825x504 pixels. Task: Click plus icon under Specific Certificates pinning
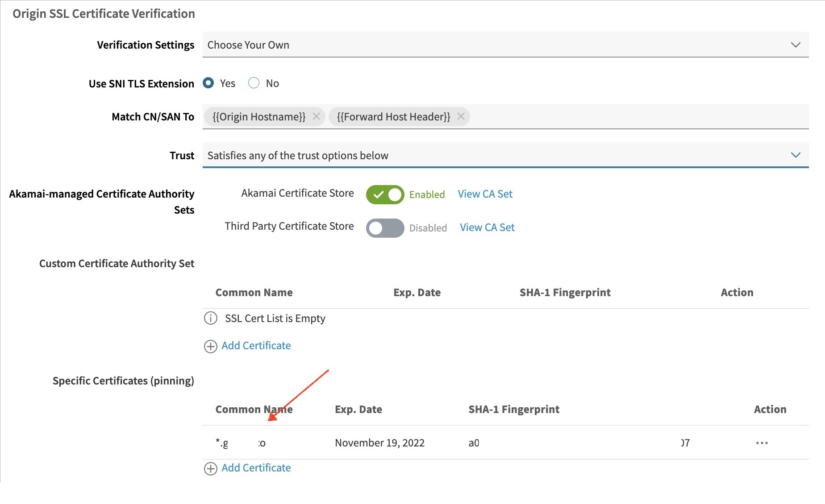pos(211,469)
